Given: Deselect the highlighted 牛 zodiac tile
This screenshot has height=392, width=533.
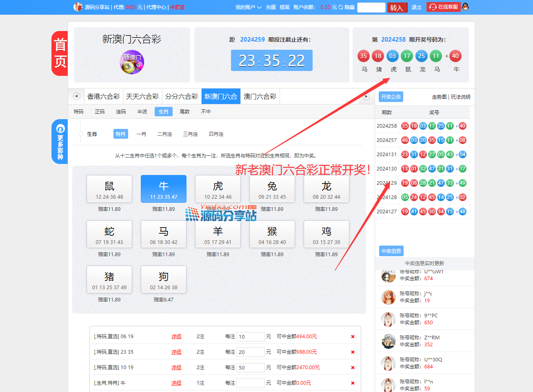Looking at the screenshot, I should (x=164, y=189).
